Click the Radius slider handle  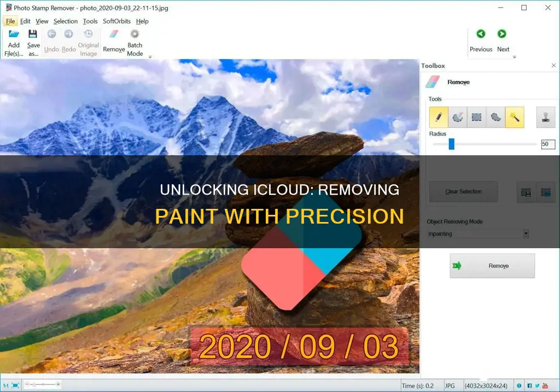[451, 144]
